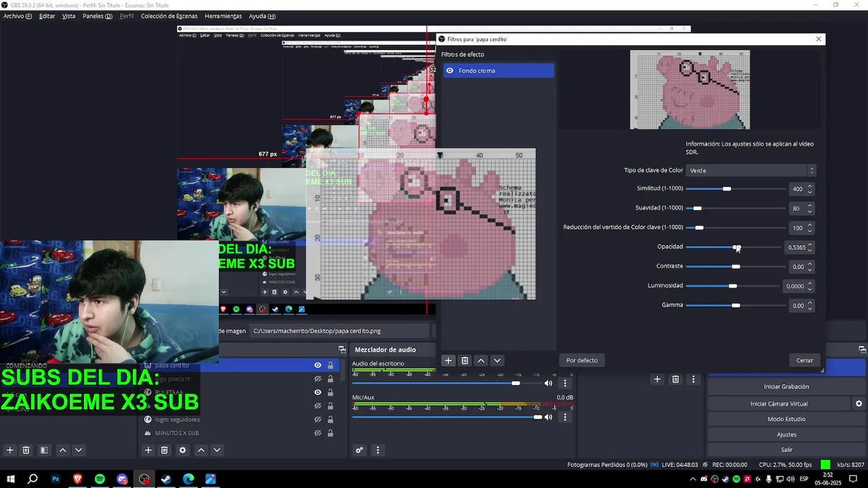Screen dimensions: 868x488
Task: Open Audio del escritorio three-dot options
Action: point(565,383)
